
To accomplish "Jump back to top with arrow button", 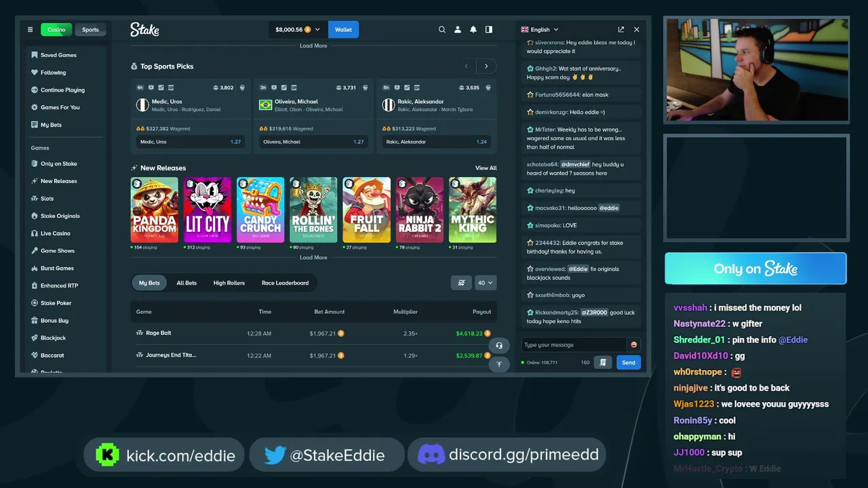I will 499,364.
